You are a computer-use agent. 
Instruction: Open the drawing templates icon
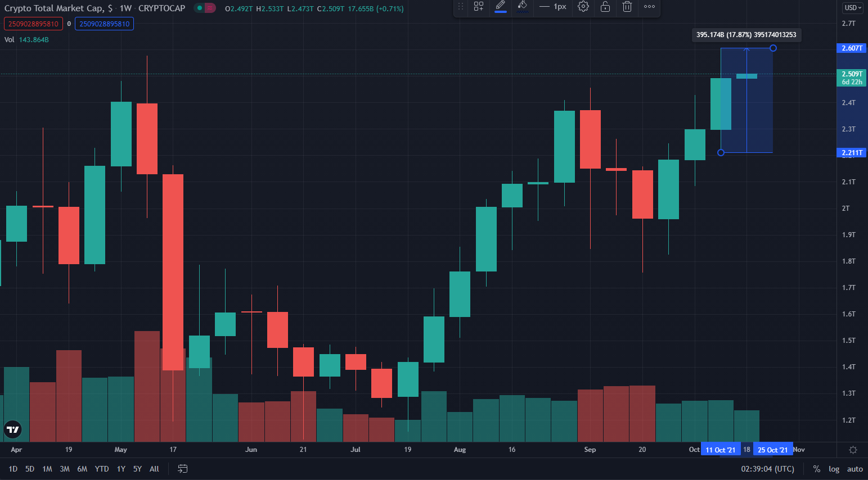[479, 7]
